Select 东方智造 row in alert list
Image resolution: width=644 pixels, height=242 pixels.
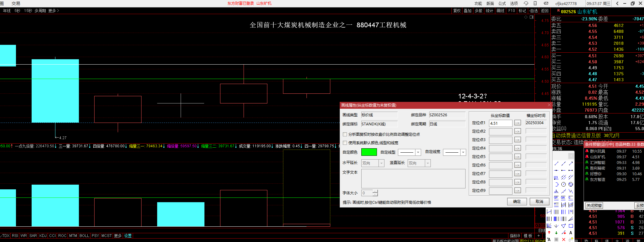pos(613,179)
